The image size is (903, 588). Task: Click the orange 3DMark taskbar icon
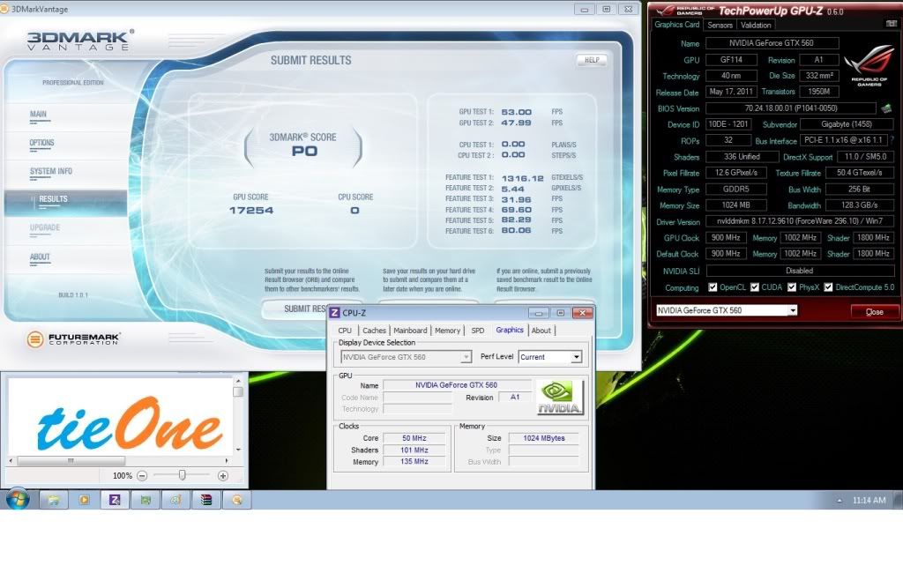[x=236, y=500]
